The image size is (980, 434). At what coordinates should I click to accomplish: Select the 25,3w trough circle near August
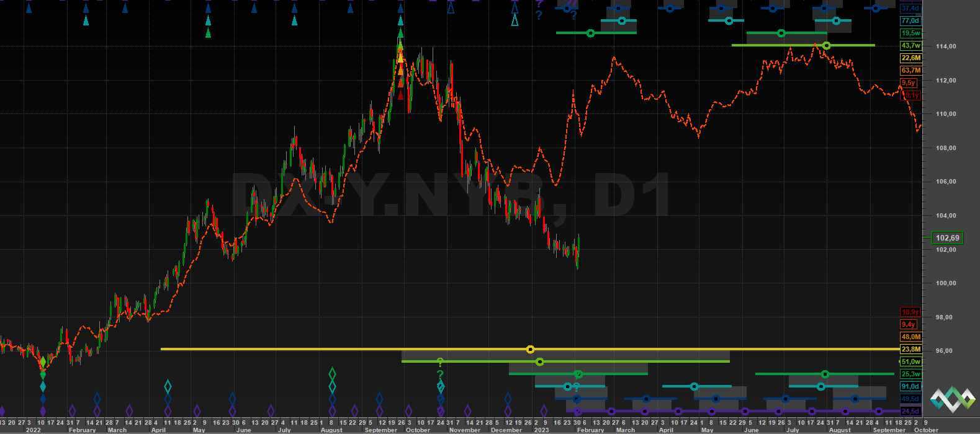pyautogui.click(x=825, y=374)
